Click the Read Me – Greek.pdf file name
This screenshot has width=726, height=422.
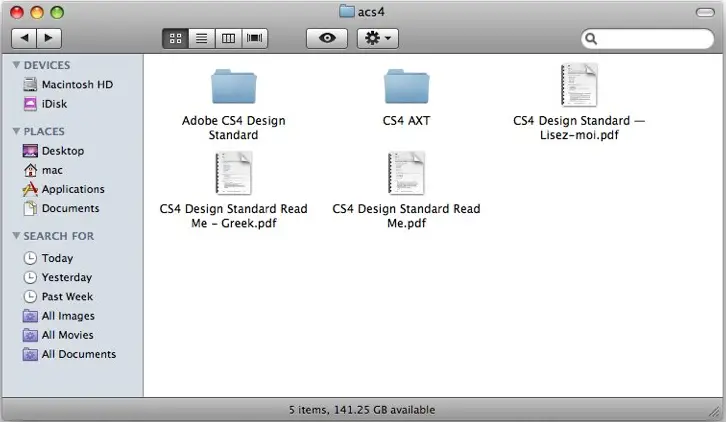coord(233,216)
